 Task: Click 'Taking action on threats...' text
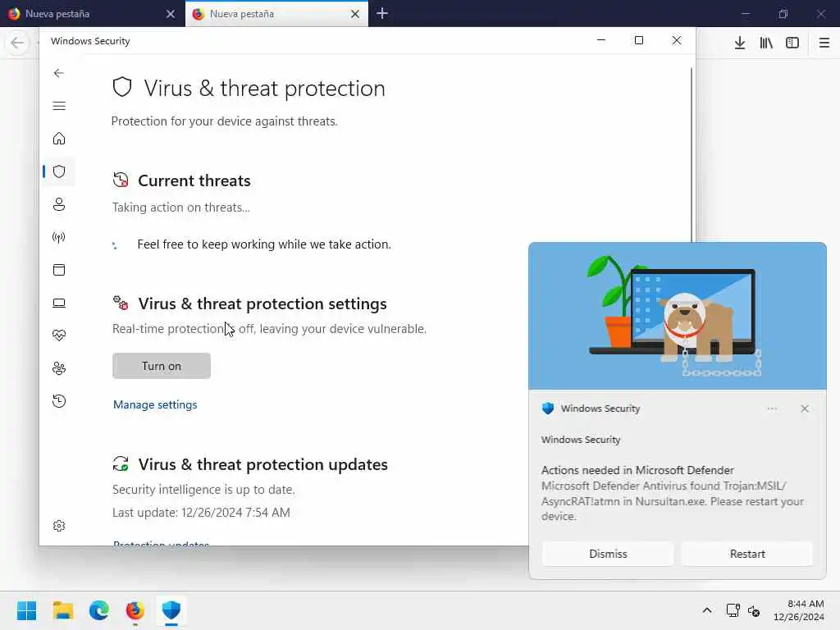coord(181,208)
